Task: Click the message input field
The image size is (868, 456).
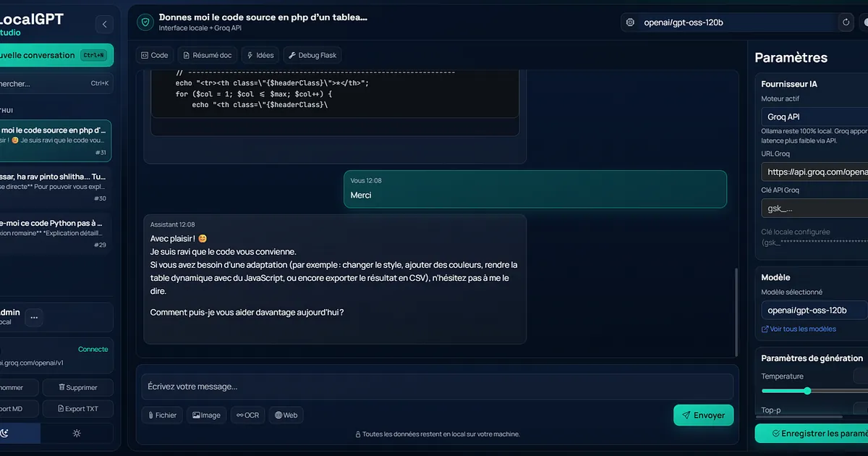Action: click(438, 387)
